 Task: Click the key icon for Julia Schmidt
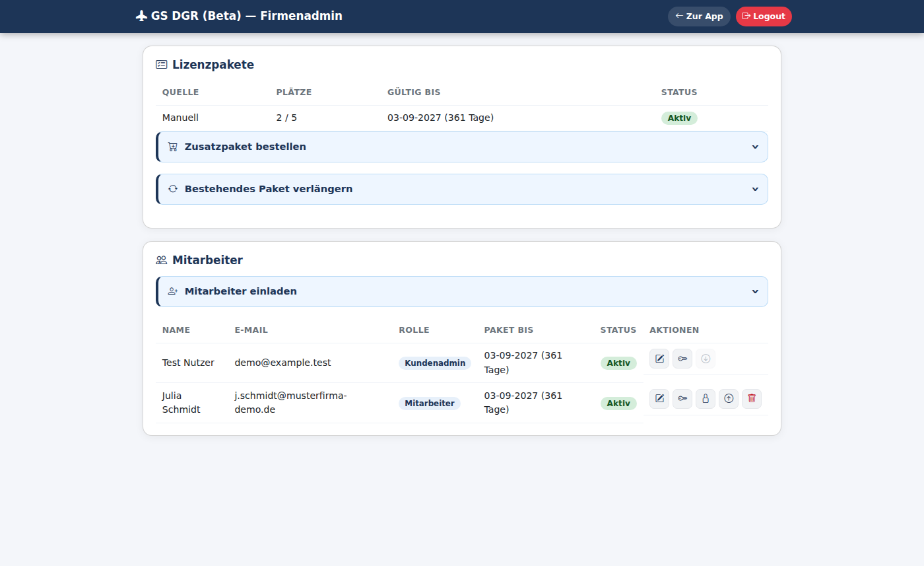(682, 399)
